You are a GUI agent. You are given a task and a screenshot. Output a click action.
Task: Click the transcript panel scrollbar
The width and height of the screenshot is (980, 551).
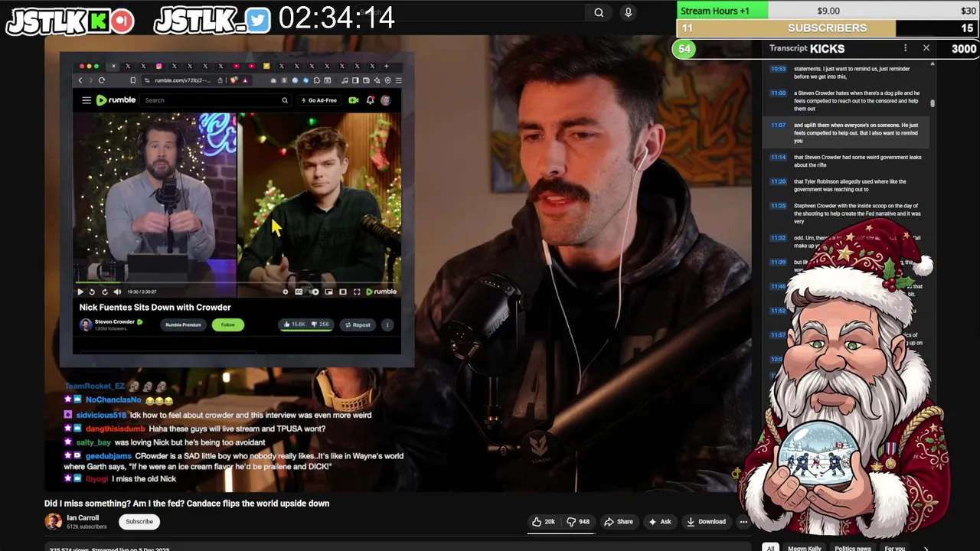(933, 103)
